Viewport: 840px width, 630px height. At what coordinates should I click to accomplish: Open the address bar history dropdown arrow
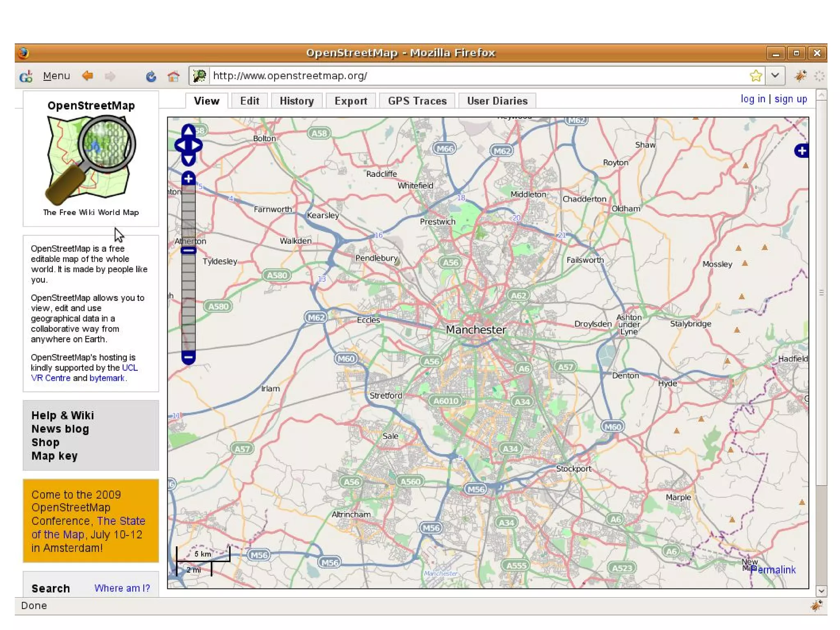coord(775,76)
